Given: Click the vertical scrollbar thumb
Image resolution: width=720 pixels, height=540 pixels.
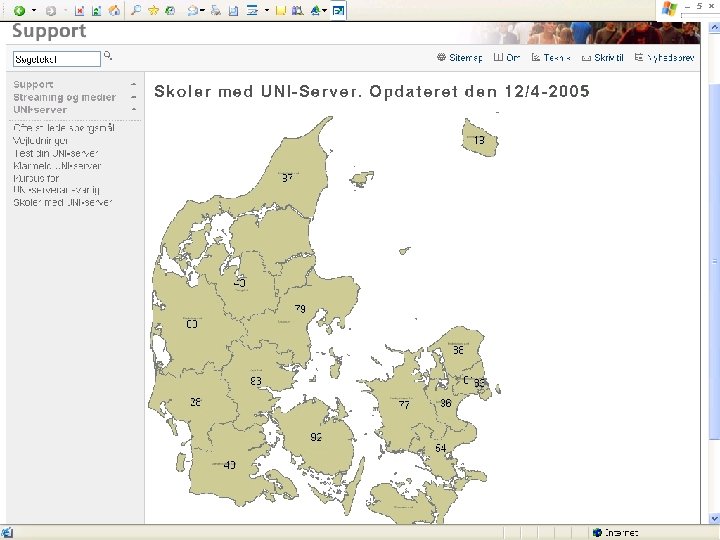Looking at the screenshot, I should click(714, 261).
